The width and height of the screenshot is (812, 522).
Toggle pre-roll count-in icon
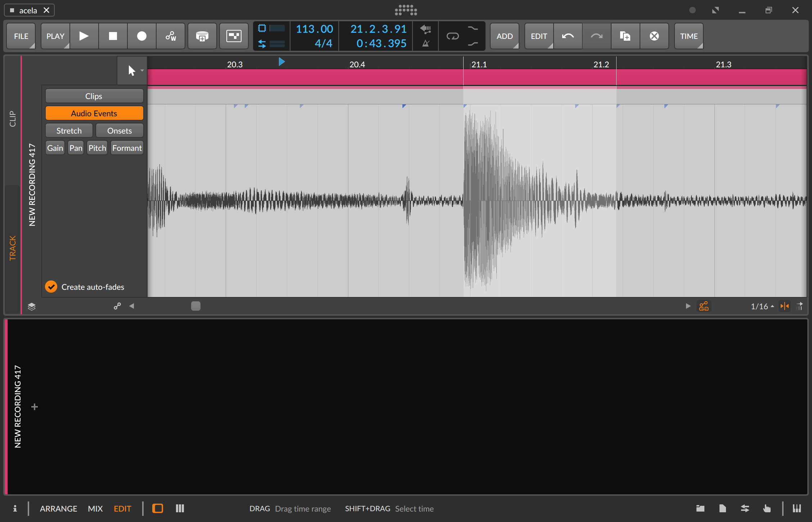426,28
